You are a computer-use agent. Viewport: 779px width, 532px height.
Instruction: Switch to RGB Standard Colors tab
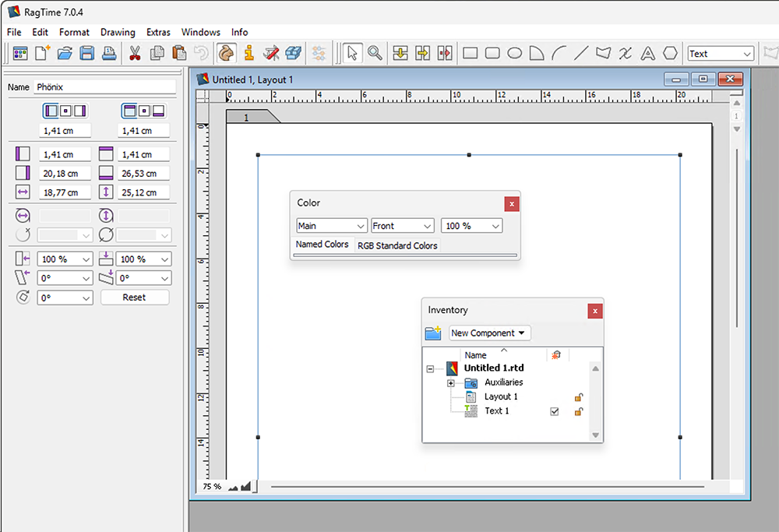397,245
